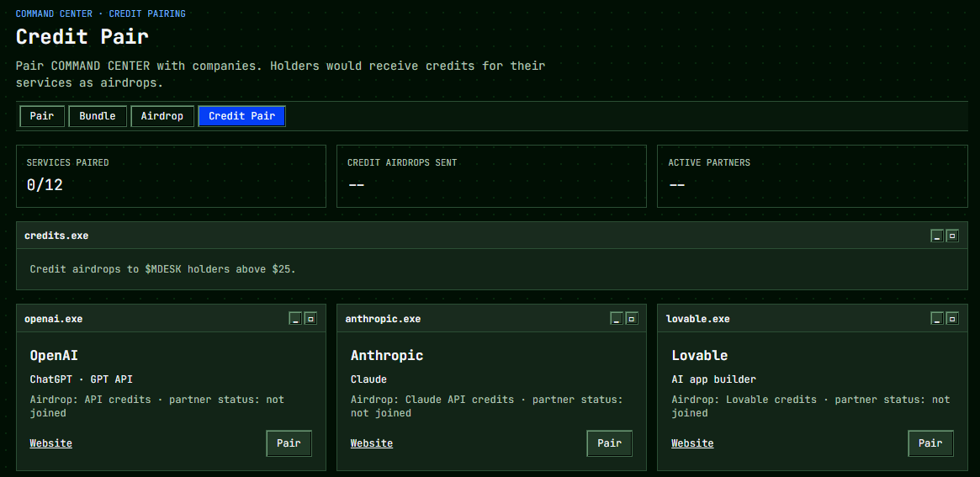The width and height of the screenshot is (980, 477).
Task: Click the 'Pair COMMAND CENTER with companies' description
Action: pyautogui.click(x=281, y=74)
